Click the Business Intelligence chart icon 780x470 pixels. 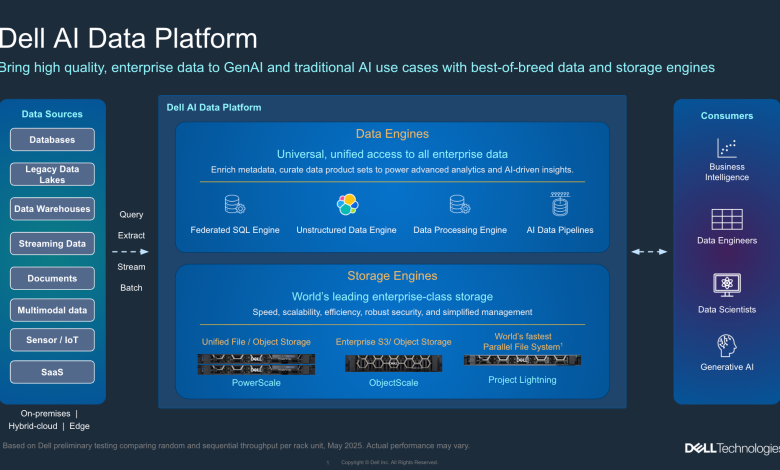coord(727,148)
